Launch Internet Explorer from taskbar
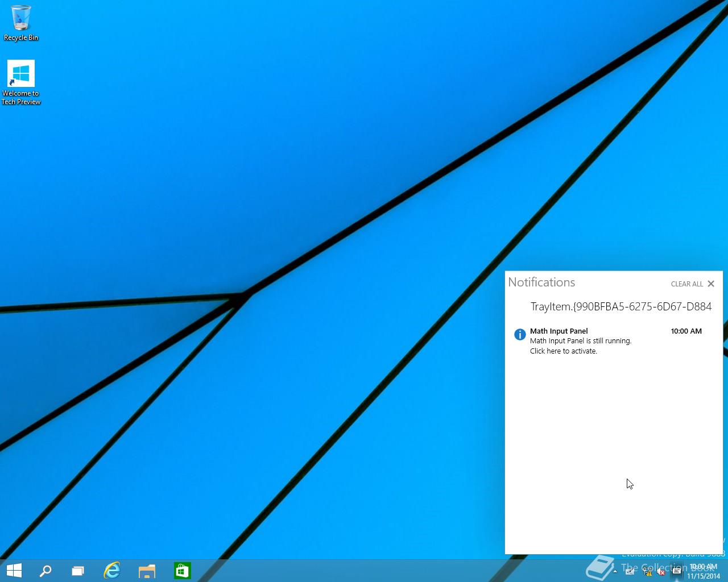Screen dimensions: 728x582 112,571
